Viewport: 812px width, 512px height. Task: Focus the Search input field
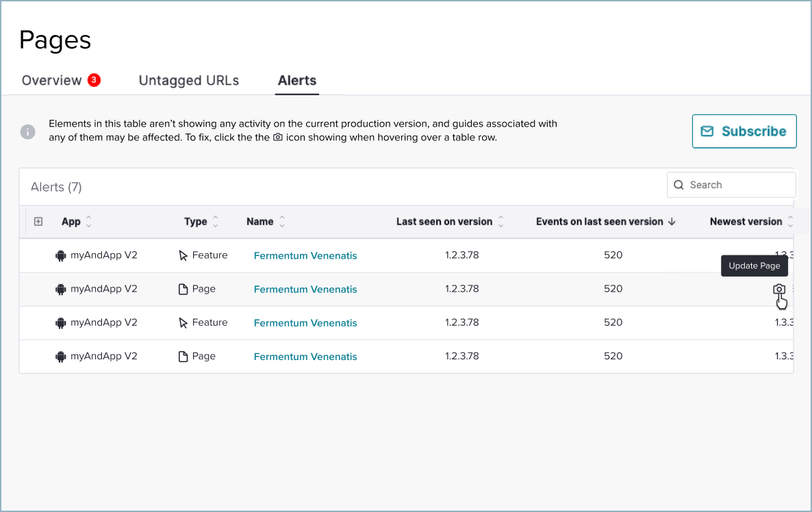pyautogui.click(x=731, y=185)
